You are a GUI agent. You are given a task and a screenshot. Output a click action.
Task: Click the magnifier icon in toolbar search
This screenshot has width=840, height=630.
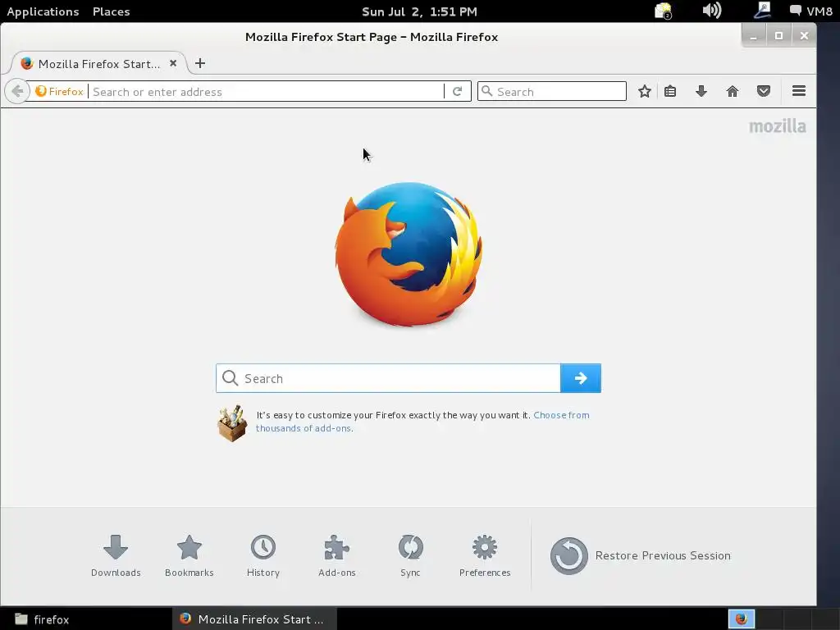click(486, 91)
